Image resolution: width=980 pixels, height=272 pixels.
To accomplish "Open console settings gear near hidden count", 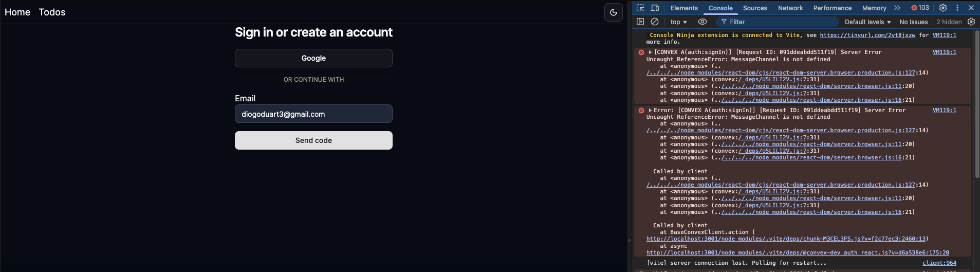I will tap(971, 22).
